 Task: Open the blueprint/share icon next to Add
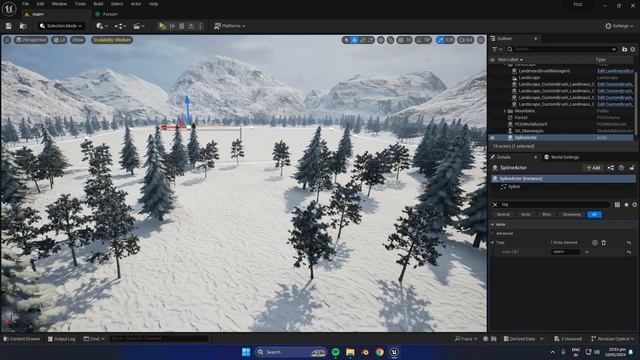tap(611, 168)
